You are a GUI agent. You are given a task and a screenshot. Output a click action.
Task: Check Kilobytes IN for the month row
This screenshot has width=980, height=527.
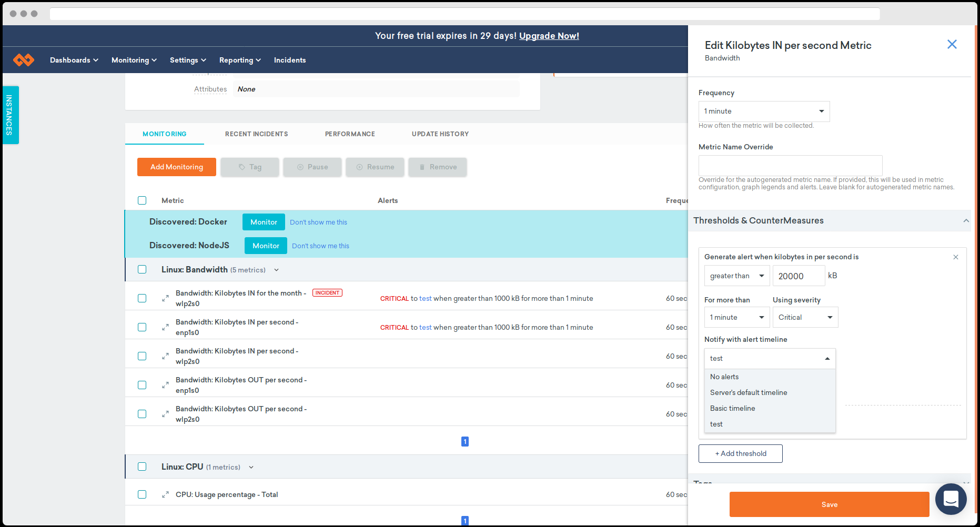[x=142, y=298]
